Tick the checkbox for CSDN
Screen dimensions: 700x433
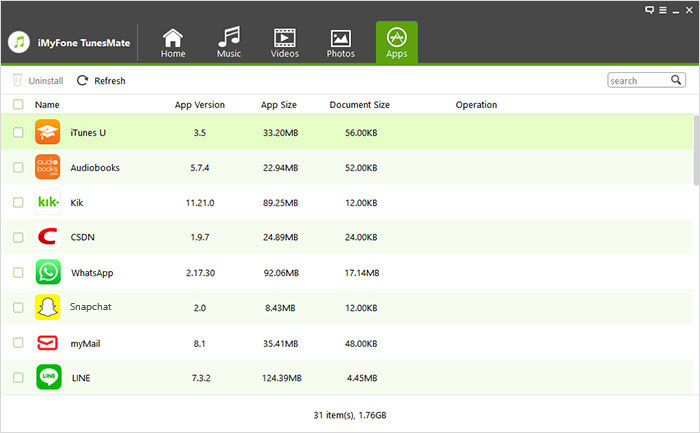click(18, 237)
